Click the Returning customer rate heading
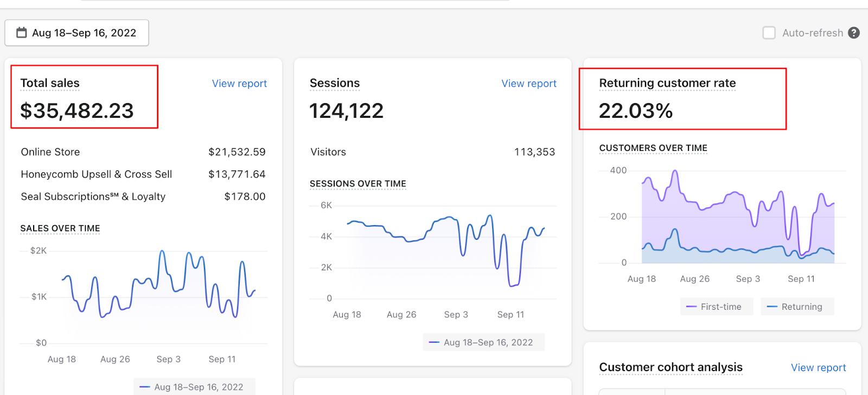The width and height of the screenshot is (868, 395). 667,83
